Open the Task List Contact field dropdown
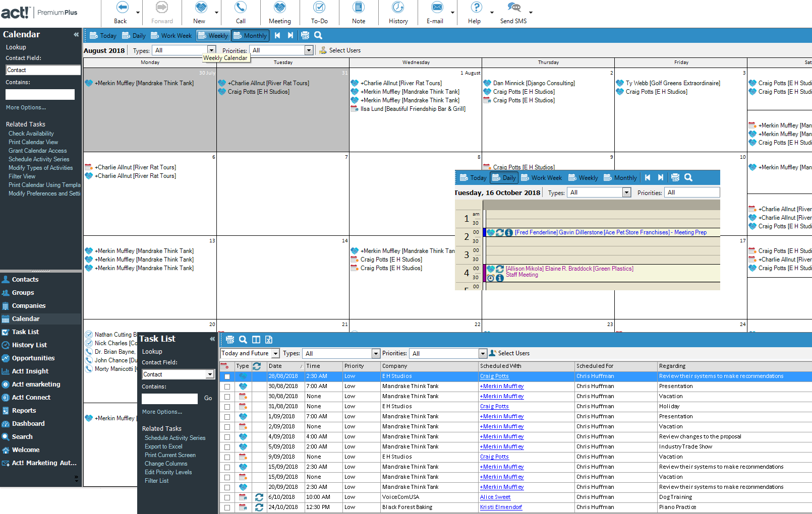 pyautogui.click(x=210, y=374)
